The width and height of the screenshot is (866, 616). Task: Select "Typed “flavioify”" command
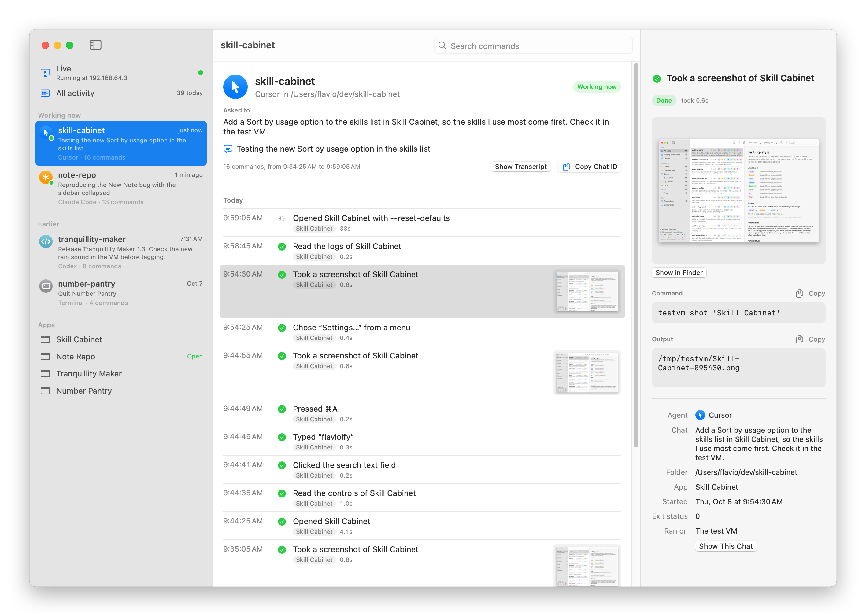(422, 442)
